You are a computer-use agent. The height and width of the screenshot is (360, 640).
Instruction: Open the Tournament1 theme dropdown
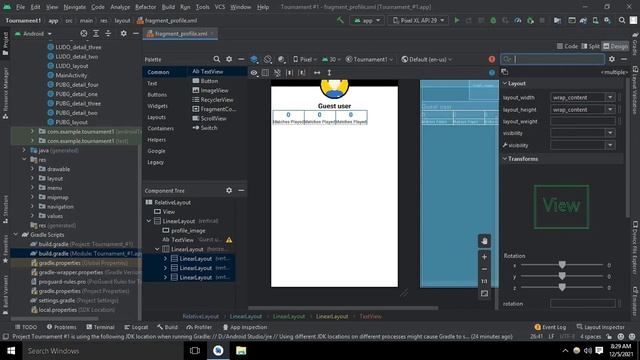coord(369,60)
